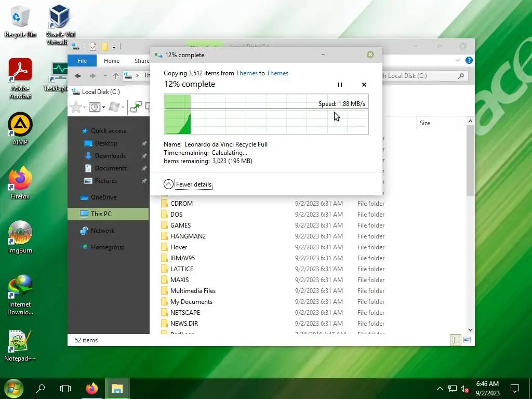The height and width of the screenshot is (399, 532).
Task: Click the green-arrow window toolbar icon
Action: (x=136, y=107)
